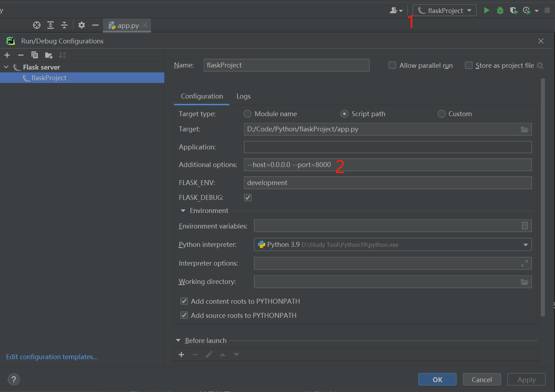Collapse the Flask server tree node
Image resolution: width=555 pixels, height=392 pixels.
pos(6,67)
